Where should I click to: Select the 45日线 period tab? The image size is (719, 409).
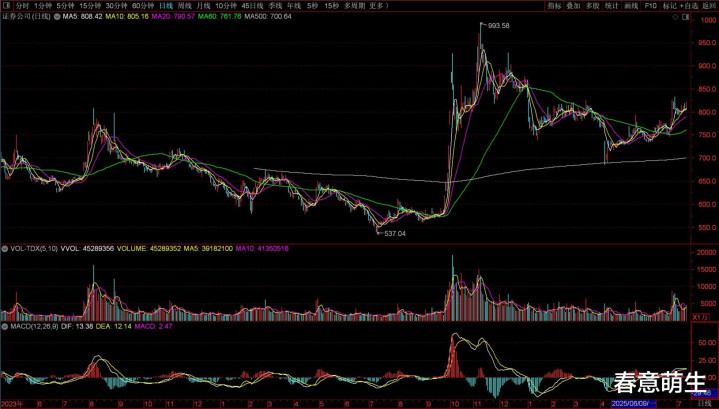click(x=252, y=6)
